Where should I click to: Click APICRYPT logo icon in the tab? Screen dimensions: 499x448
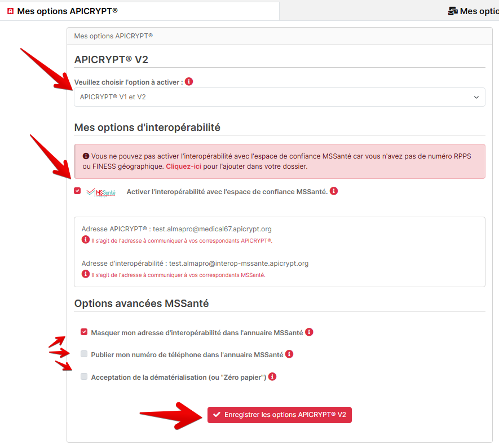11,11
